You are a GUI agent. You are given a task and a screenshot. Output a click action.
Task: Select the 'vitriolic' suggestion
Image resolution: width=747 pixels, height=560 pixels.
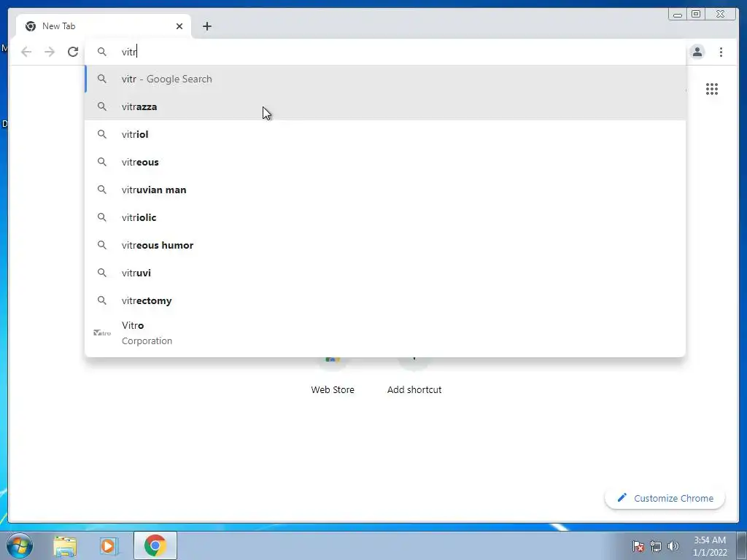coord(385,217)
